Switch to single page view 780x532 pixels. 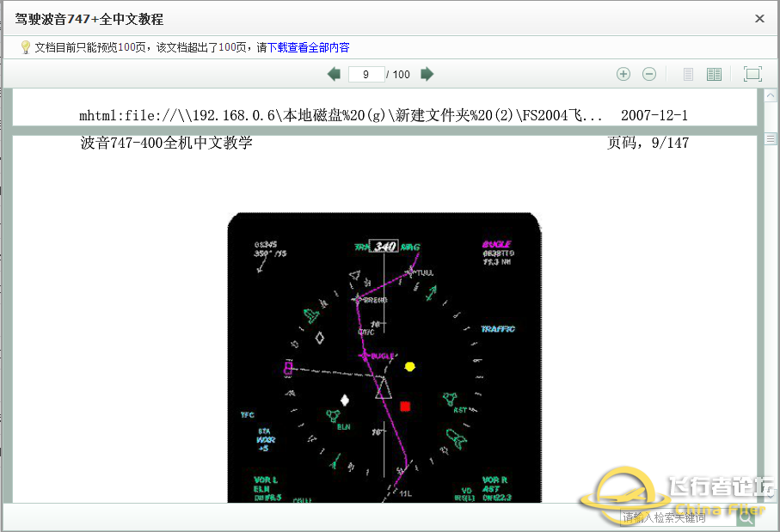(x=688, y=74)
